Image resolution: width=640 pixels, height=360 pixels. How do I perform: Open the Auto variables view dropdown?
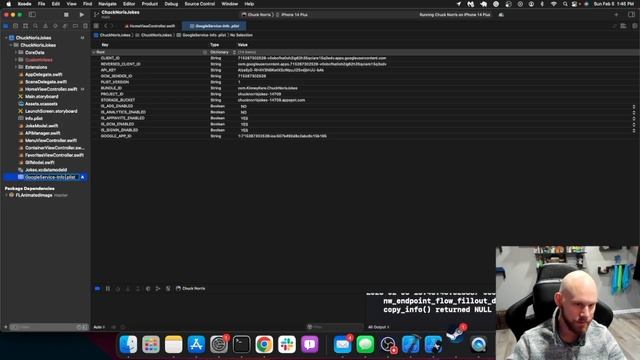[99, 327]
